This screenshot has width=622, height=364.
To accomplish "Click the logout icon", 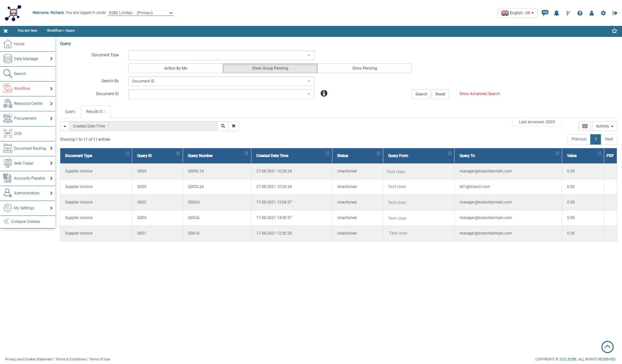I will pyautogui.click(x=615, y=13).
